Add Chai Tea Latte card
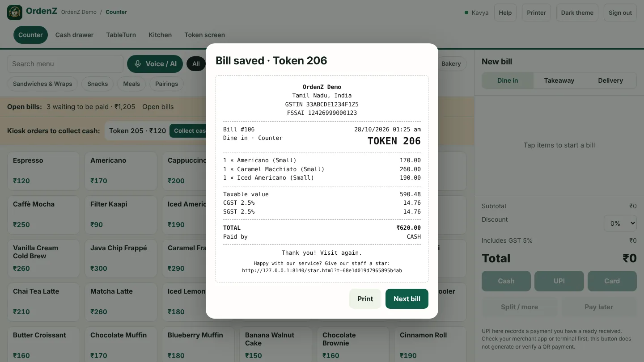Image resolution: width=644 pixels, height=362 pixels. coord(43,302)
